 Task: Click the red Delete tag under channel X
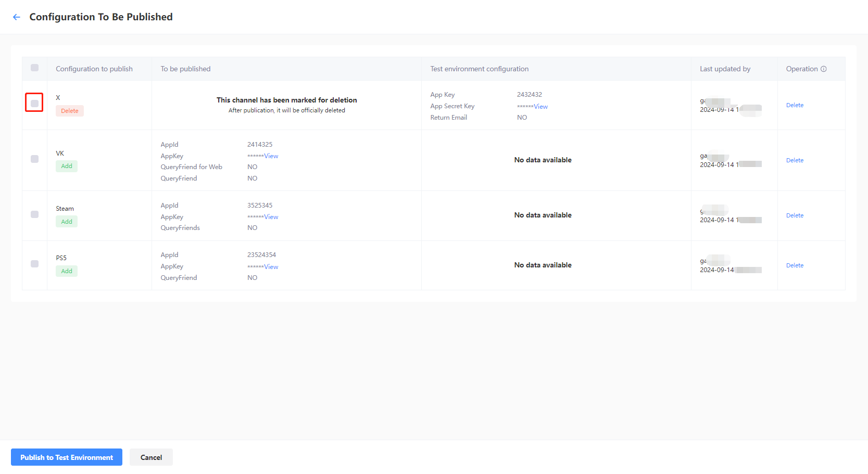click(69, 110)
